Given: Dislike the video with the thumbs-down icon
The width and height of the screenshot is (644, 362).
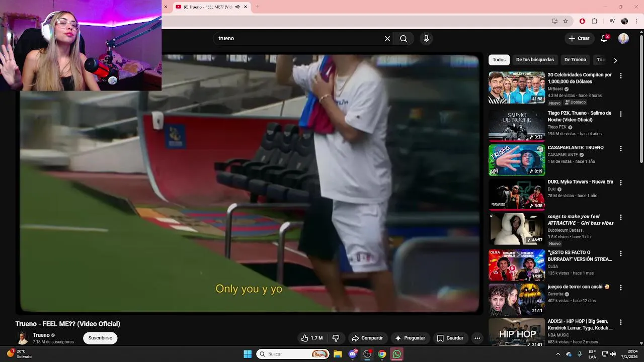Looking at the screenshot, I should coord(336,338).
